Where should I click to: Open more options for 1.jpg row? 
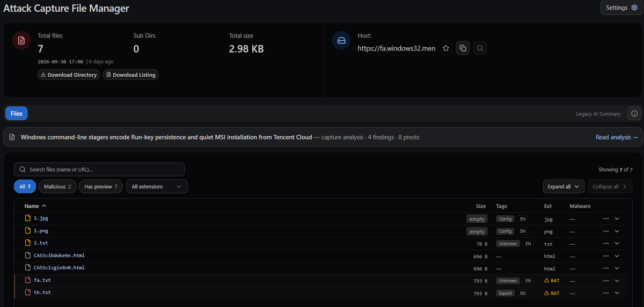click(606, 218)
